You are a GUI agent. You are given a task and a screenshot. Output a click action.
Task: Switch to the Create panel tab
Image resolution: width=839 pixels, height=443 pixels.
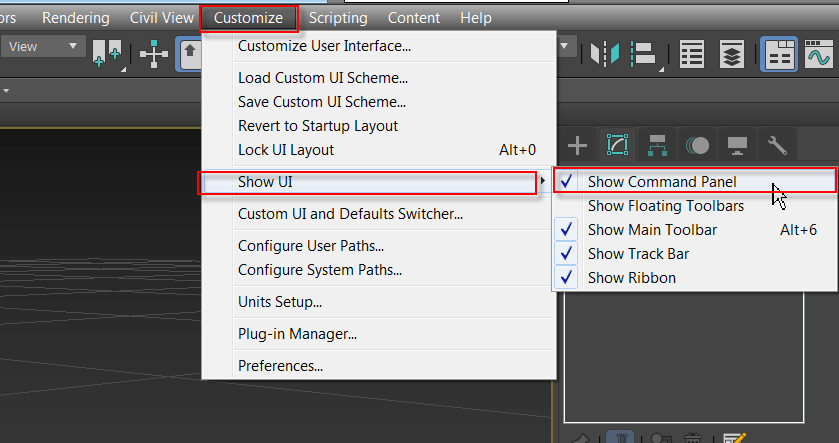[x=577, y=145]
